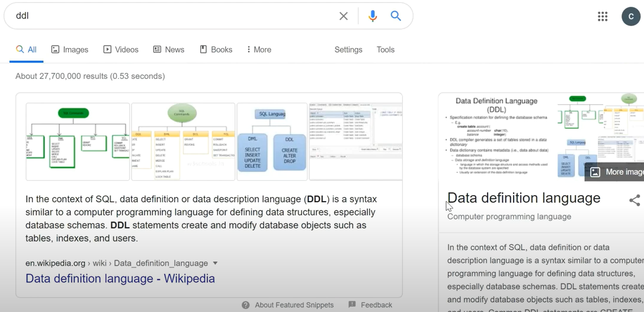Click the en.wikipedia.org breadcrumb URL
Viewport: 644px width, 312px height.
[x=117, y=263]
